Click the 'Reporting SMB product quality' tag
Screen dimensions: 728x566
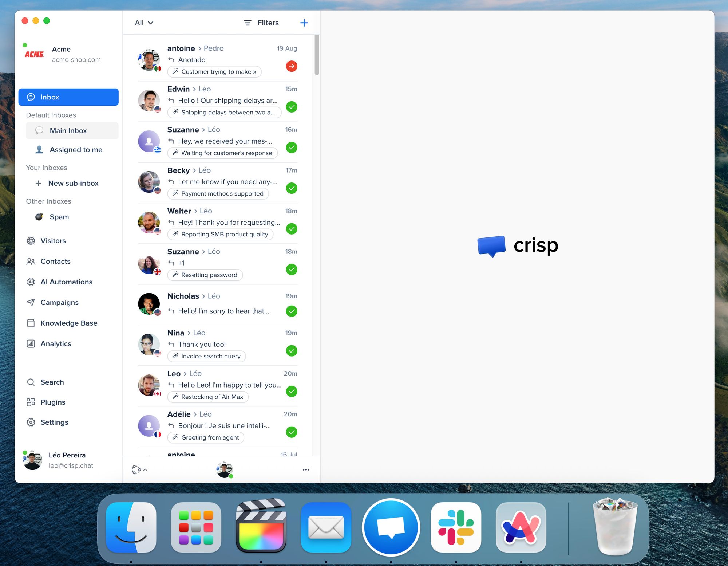[x=221, y=235]
